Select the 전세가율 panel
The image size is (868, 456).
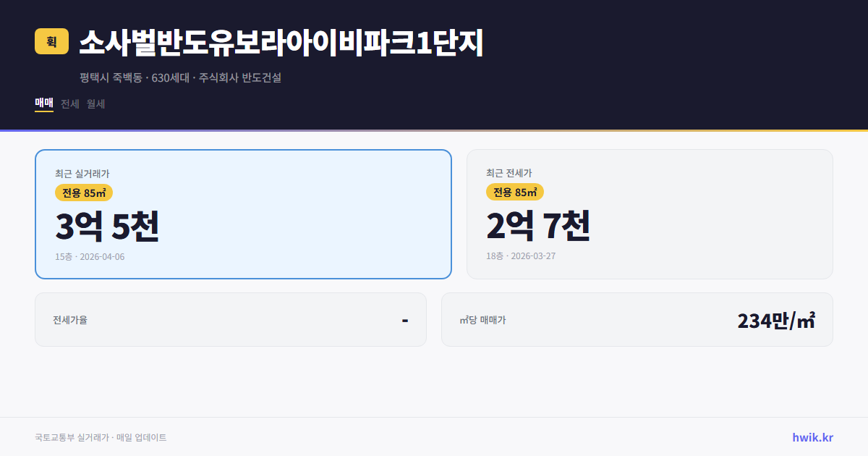click(231, 319)
